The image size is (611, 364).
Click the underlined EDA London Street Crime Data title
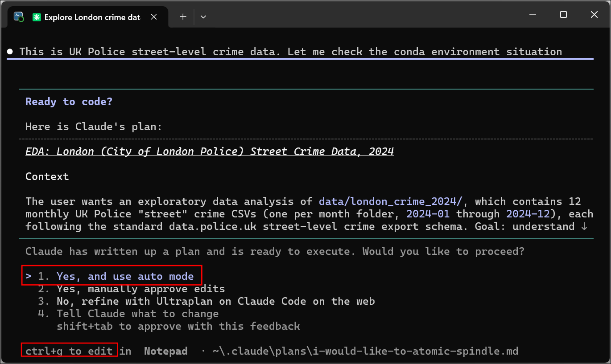click(x=210, y=151)
